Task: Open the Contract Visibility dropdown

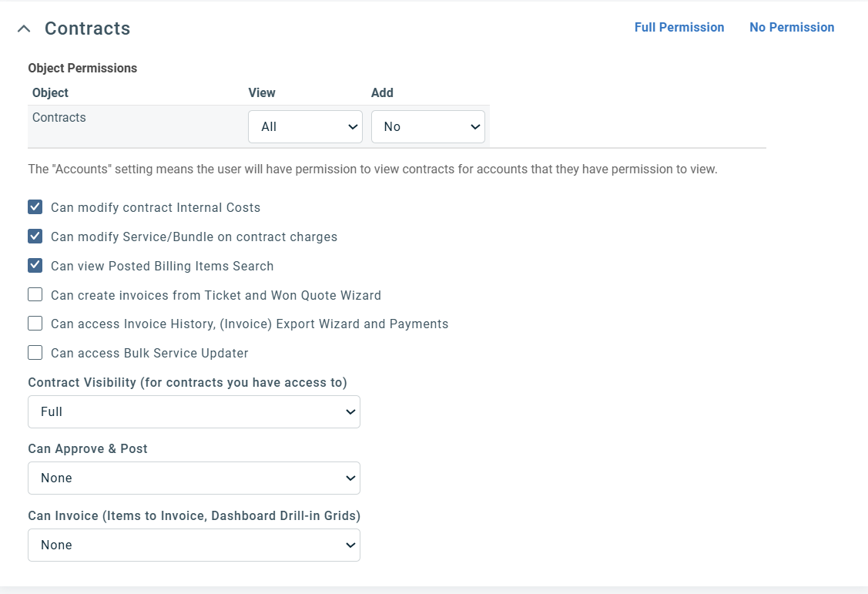Action: click(x=193, y=411)
